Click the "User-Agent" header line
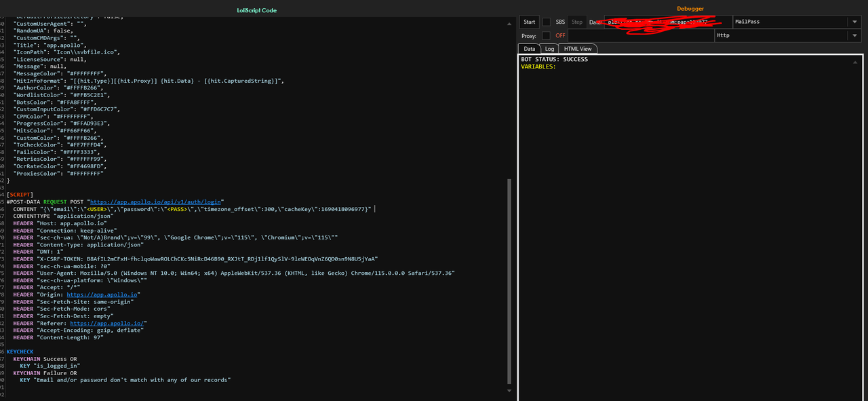 [x=233, y=273]
